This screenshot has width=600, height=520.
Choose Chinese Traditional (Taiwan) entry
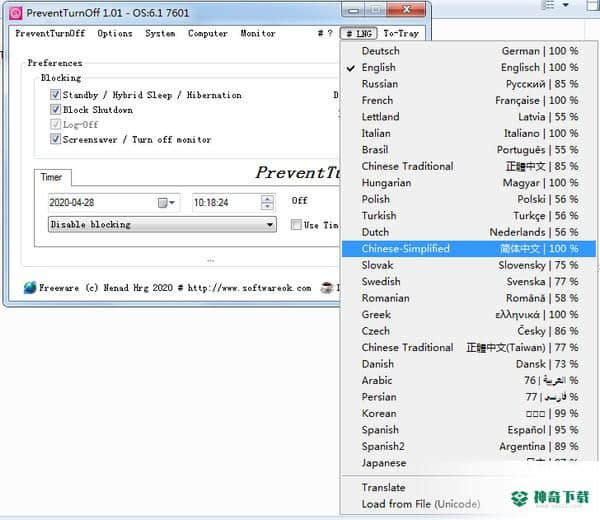468,347
